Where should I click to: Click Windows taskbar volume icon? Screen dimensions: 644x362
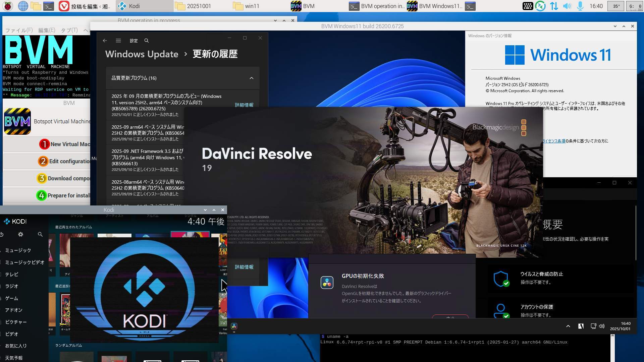click(602, 326)
